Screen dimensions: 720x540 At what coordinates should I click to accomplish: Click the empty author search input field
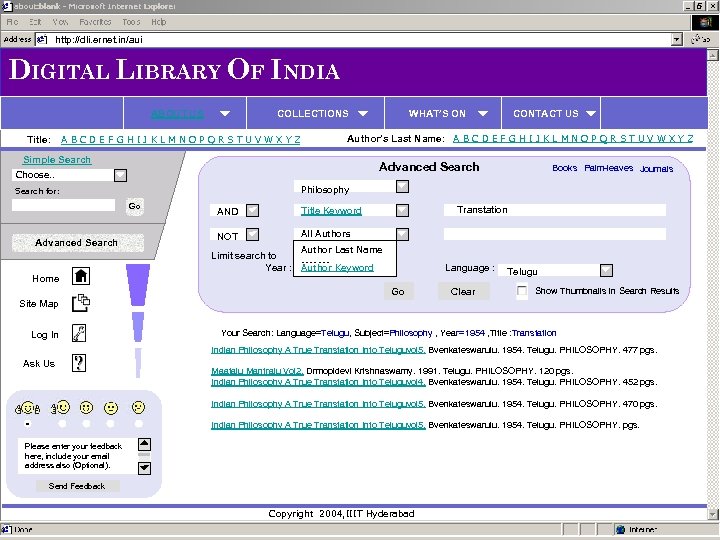click(x=555, y=234)
